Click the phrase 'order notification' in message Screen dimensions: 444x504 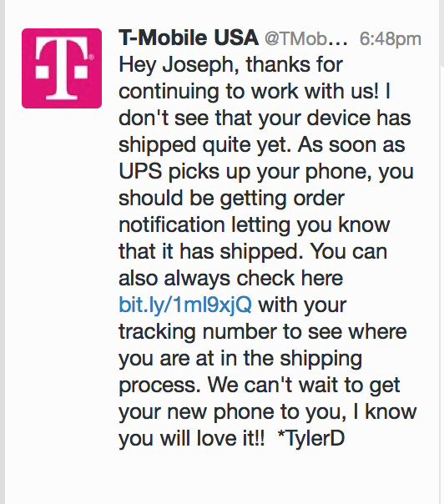231,211
